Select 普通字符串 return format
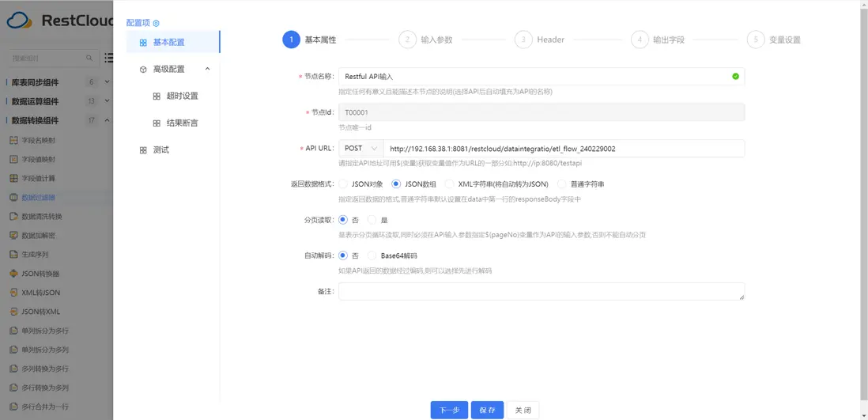The image size is (868, 420). coord(562,184)
